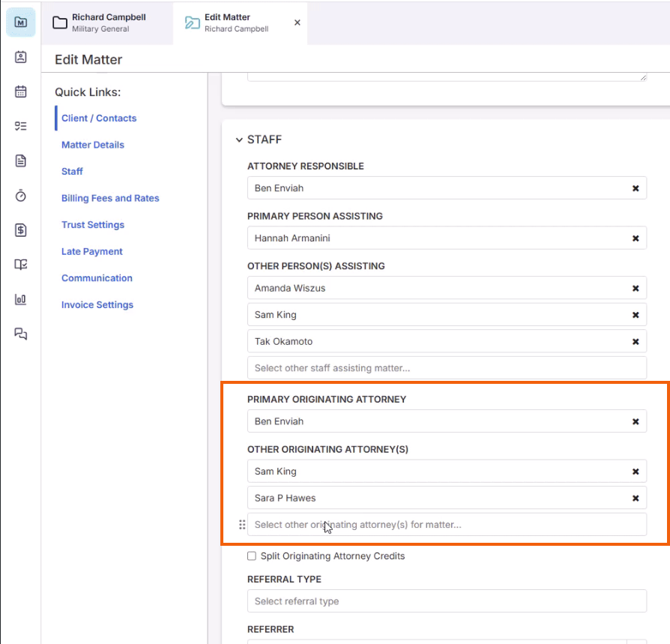The height and width of the screenshot is (644, 670).
Task: Collapse the STAFF section
Action: 239,140
